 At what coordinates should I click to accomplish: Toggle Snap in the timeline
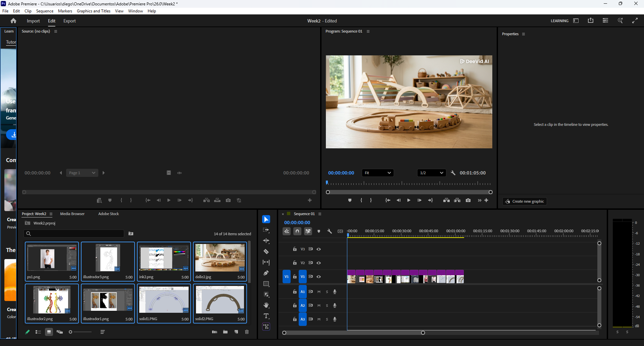coord(297,231)
